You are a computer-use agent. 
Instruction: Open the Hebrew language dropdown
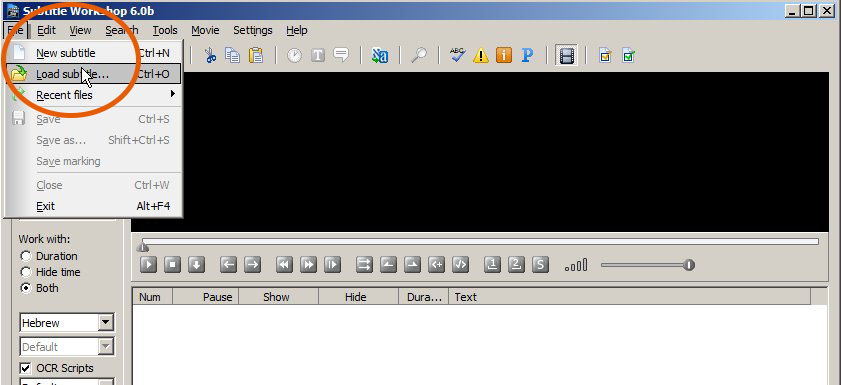(106, 323)
